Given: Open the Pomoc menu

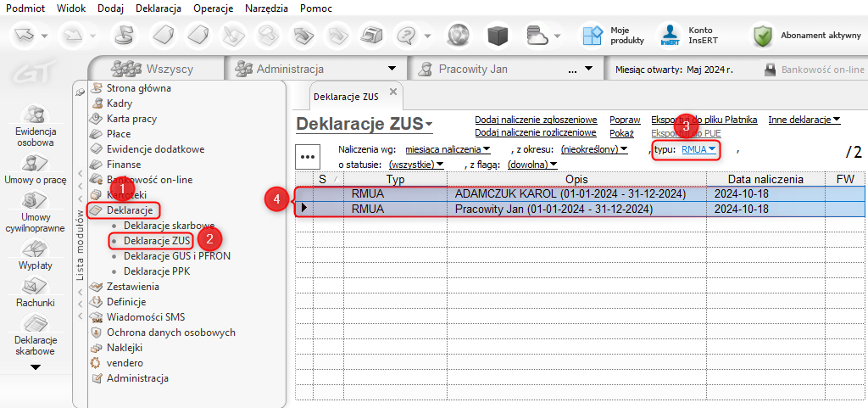Looking at the screenshot, I should point(316,8).
